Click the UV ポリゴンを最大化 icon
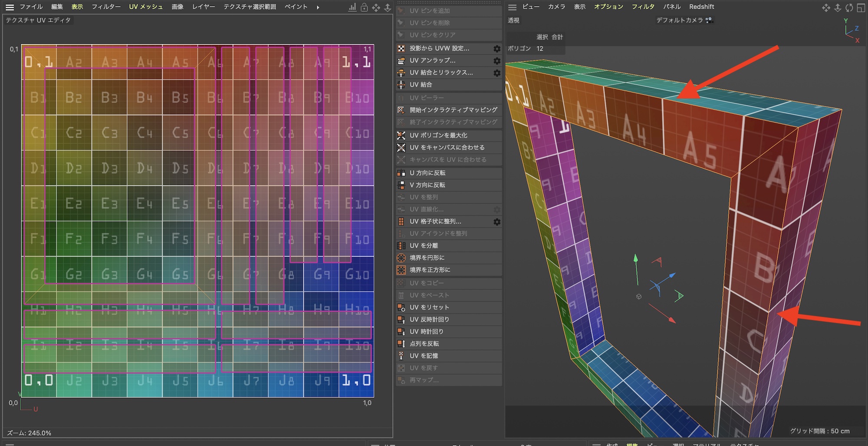This screenshot has height=446, width=868. (x=401, y=135)
